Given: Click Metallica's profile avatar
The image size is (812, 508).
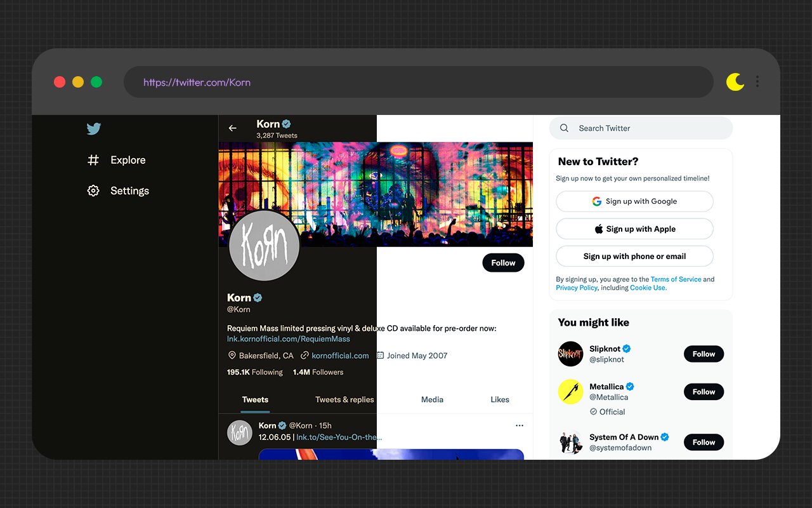Looking at the screenshot, I should [x=570, y=392].
